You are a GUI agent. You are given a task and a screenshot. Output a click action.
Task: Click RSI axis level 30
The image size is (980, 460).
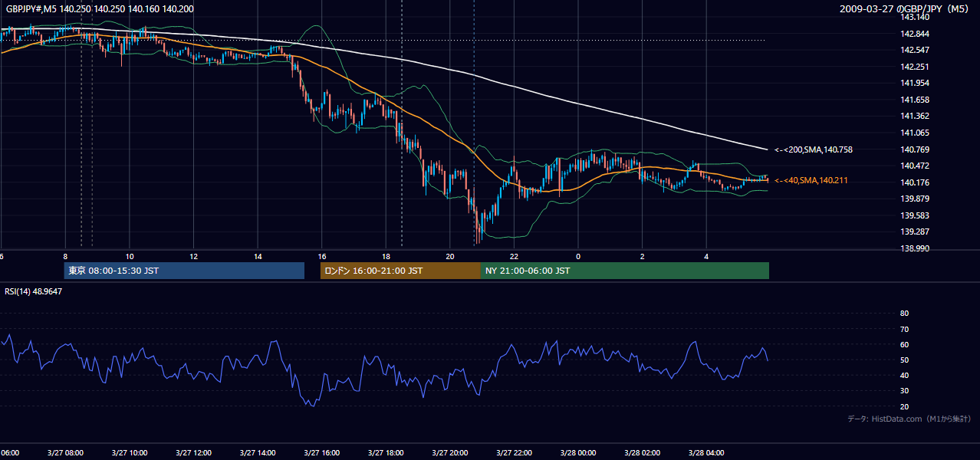tap(905, 391)
